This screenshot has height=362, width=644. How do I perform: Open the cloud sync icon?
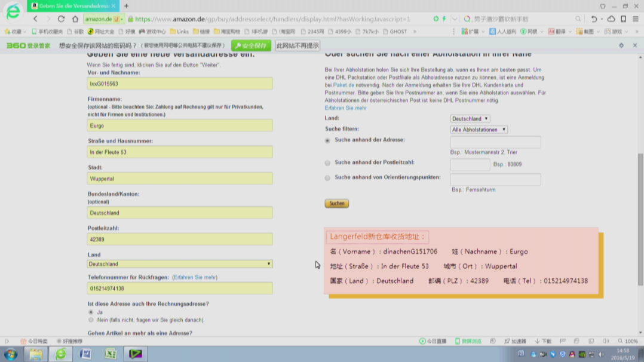tap(611, 19)
